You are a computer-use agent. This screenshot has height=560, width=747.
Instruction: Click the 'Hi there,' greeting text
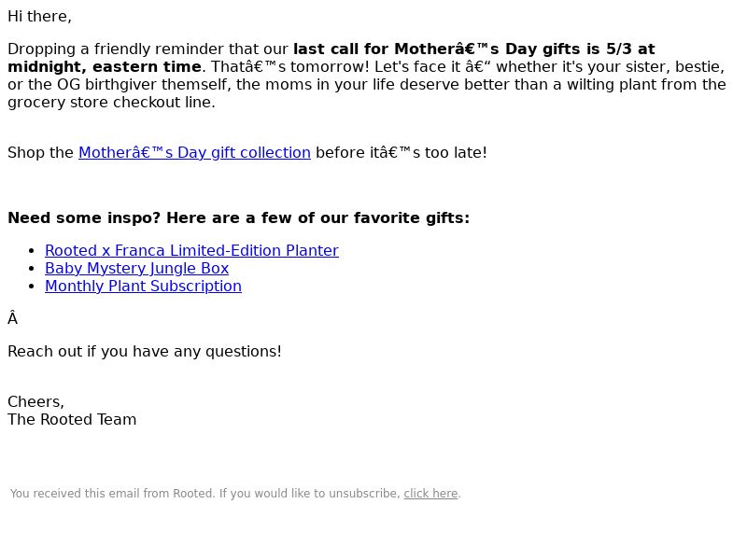point(39,17)
